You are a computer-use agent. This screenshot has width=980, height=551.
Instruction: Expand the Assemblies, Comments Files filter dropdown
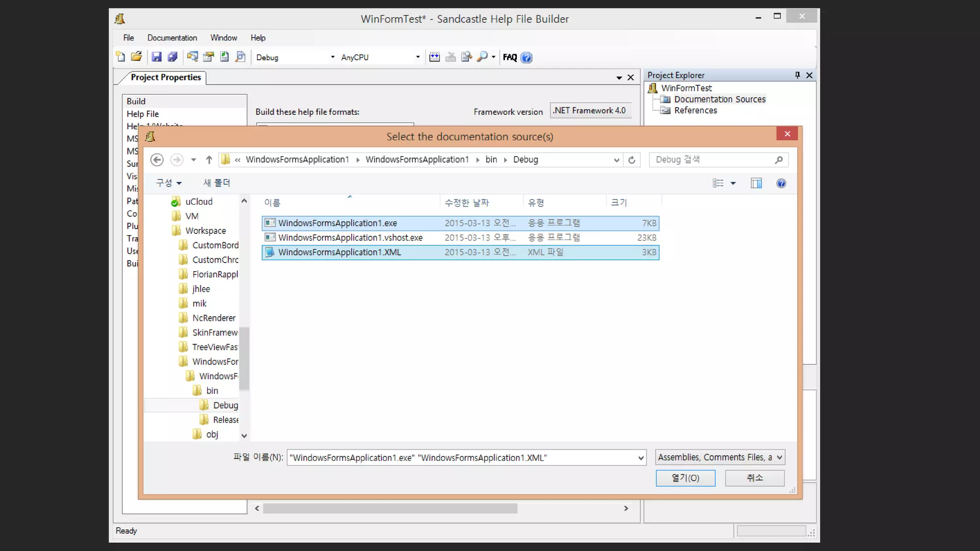779,457
